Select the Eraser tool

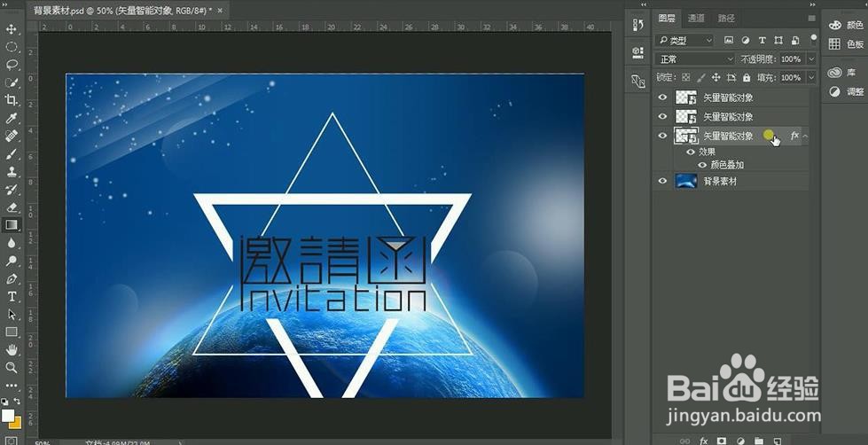coord(11,207)
